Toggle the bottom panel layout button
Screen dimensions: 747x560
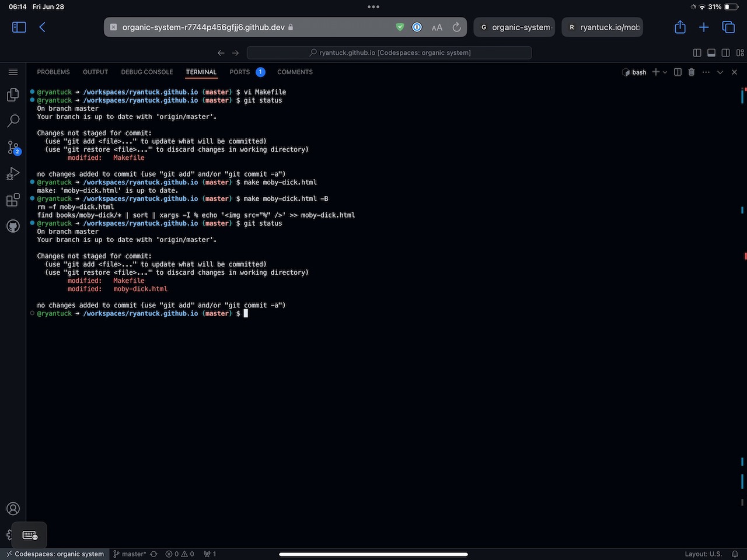(x=711, y=53)
